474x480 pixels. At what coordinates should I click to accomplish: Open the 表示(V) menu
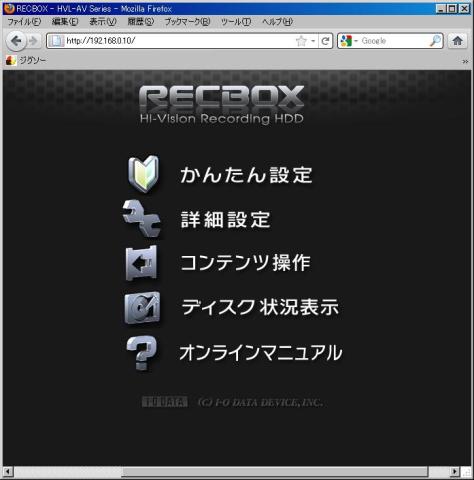[103, 22]
